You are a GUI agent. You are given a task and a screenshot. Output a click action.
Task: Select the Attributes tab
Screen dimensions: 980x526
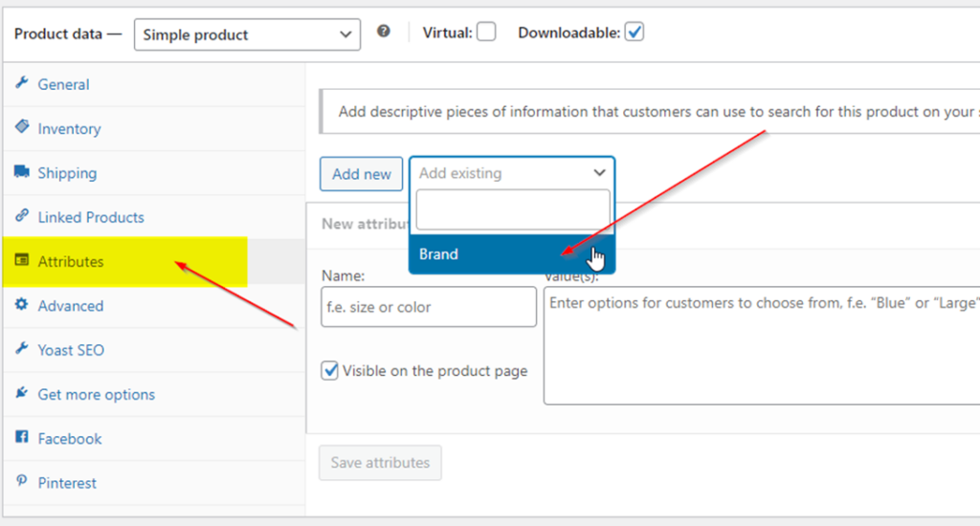[x=154, y=262]
